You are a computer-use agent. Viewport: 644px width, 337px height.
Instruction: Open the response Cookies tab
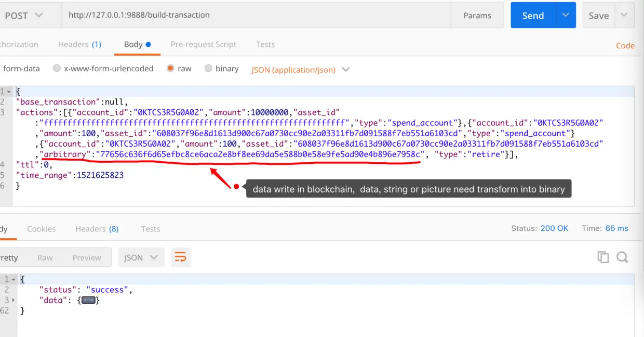(41, 229)
